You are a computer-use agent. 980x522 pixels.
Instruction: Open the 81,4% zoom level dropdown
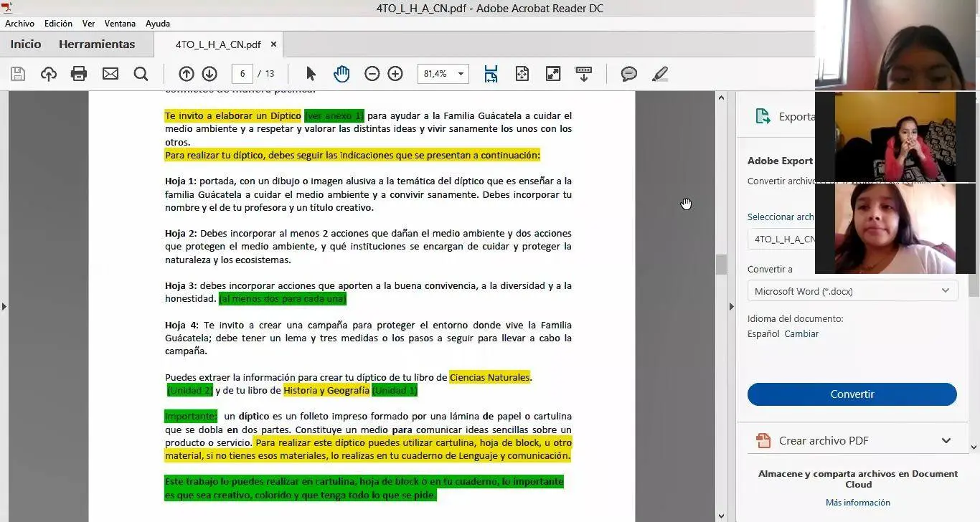click(x=460, y=74)
